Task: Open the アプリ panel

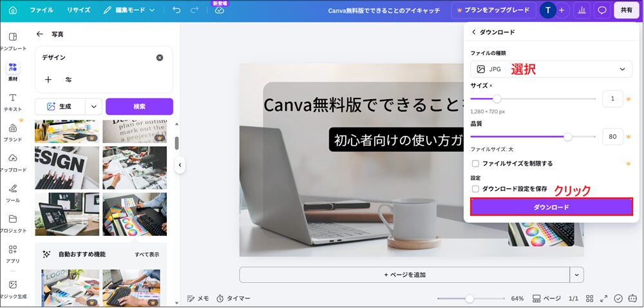Action: point(13,254)
